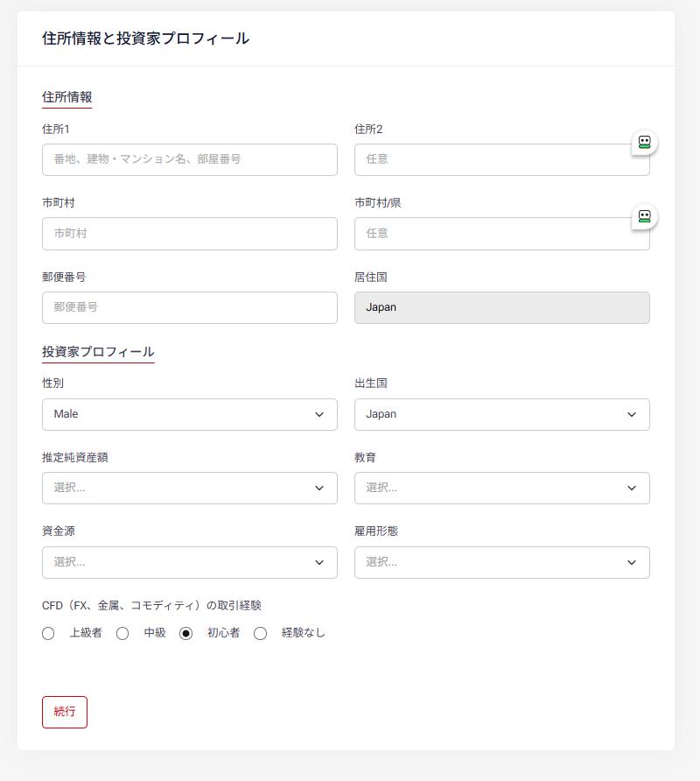Click the 居住国 field showing Japan
Screen dimensions: 700x781
(501, 308)
